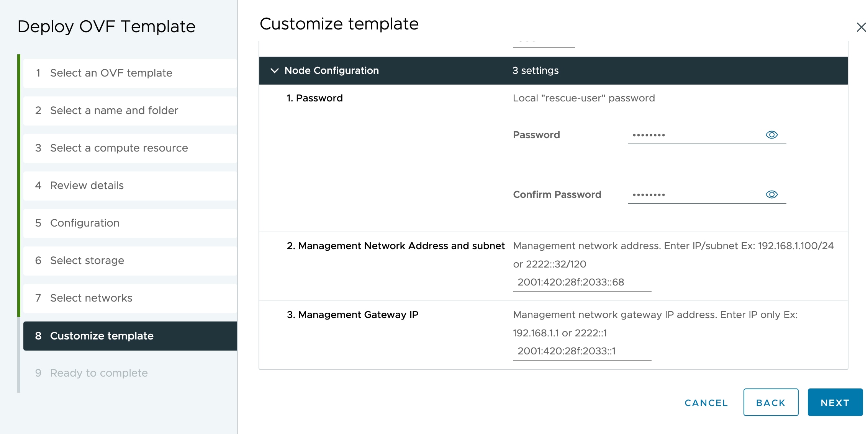This screenshot has height=434, width=868.
Task: Collapse the Node Configuration section
Action: [x=274, y=70]
